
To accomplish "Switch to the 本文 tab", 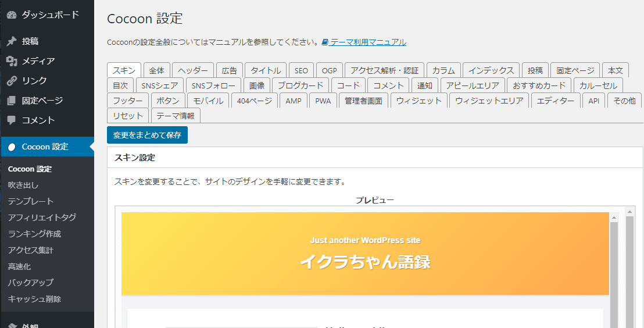I will click(x=616, y=70).
